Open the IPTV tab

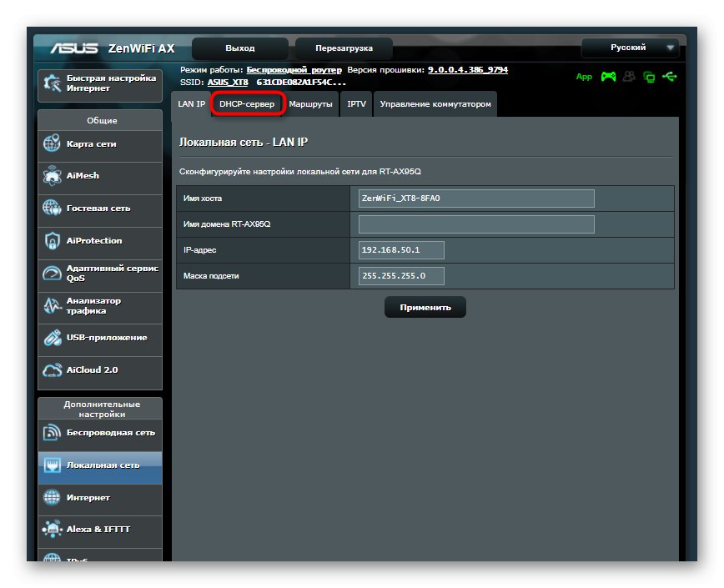(356, 104)
